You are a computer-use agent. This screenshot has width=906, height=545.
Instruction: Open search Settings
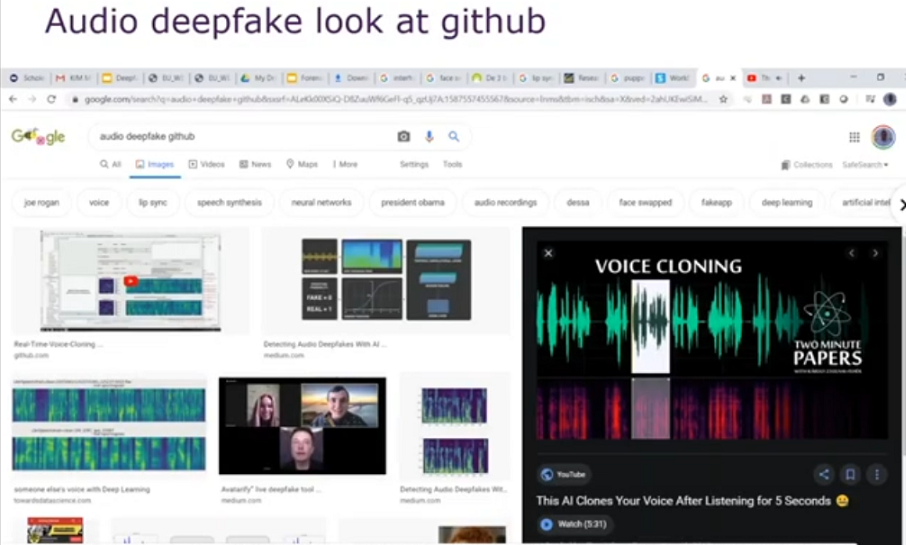tap(414, 164)
